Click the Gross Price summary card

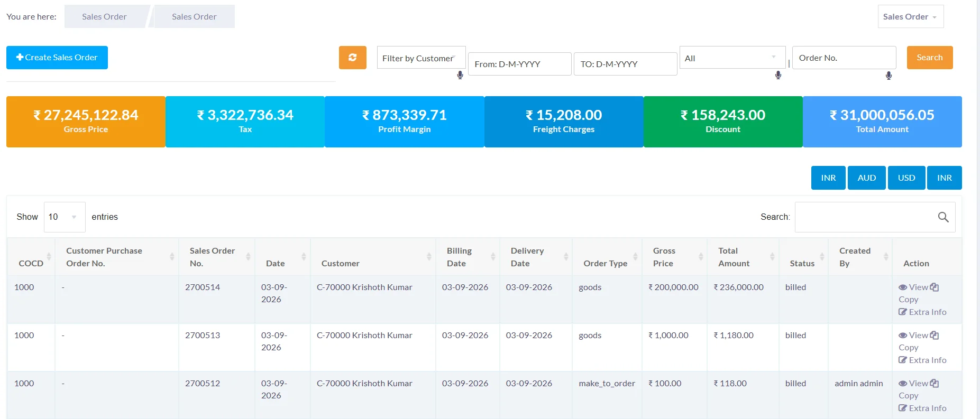click(86, 122)
